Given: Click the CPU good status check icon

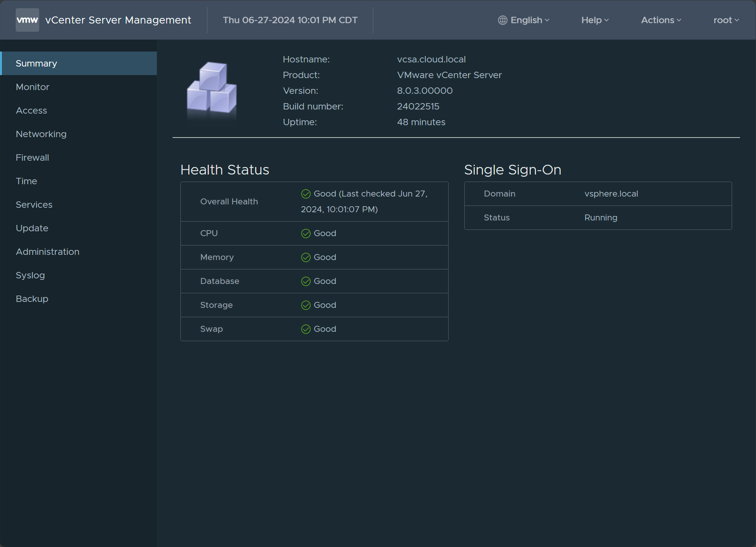Looking at the screenshot, I should (x=306, y=234).
